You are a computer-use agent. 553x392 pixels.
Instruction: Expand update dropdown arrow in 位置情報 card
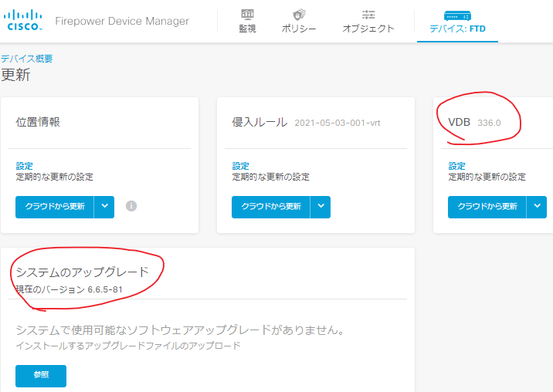(104, 207)
